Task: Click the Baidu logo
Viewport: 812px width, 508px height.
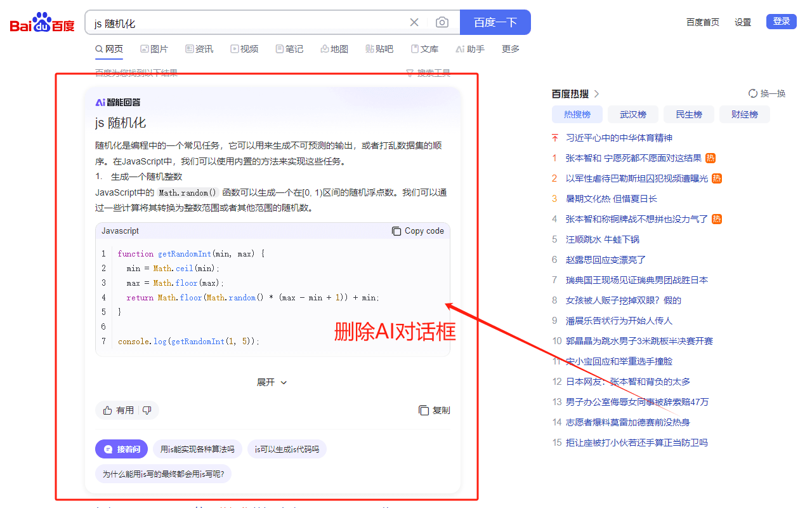Action: [42, 23]
